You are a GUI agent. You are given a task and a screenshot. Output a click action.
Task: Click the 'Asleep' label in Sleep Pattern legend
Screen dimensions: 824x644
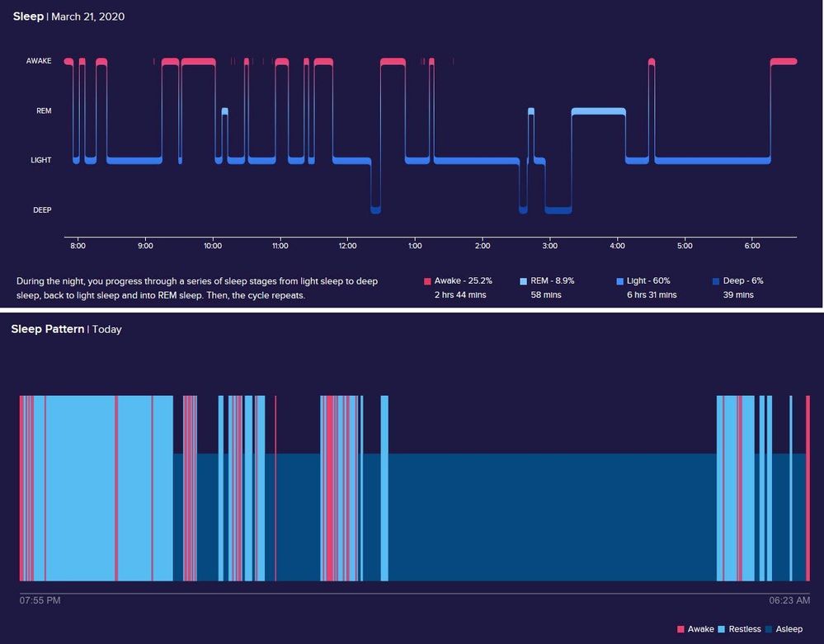click(x=789, y=629)
